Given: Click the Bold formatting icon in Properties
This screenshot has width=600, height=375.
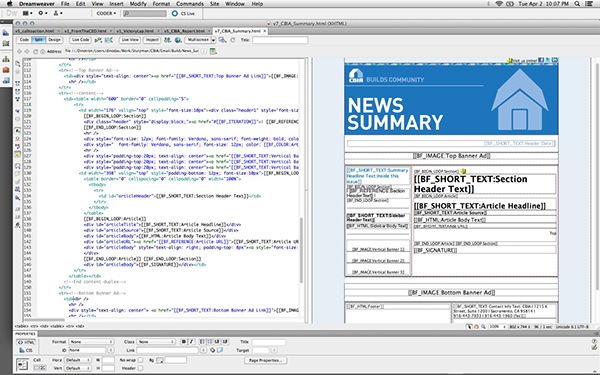Looking at the screenshot, I should (184, 342).
